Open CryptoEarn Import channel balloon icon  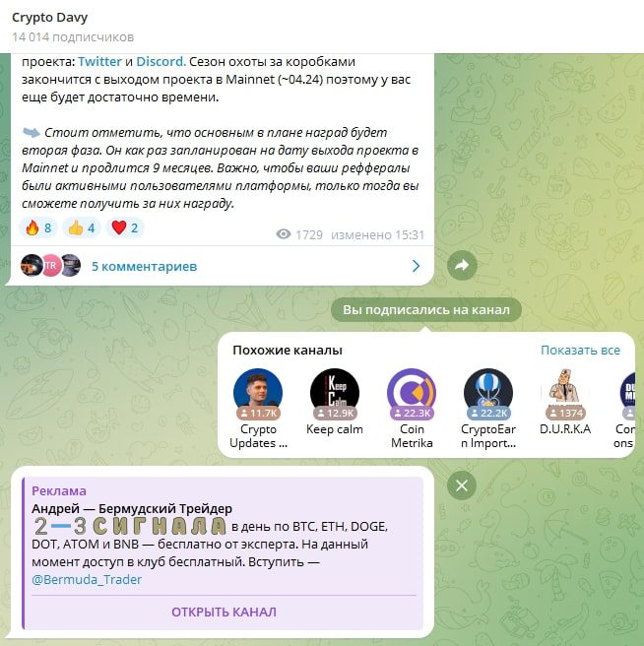pos(488,393)
